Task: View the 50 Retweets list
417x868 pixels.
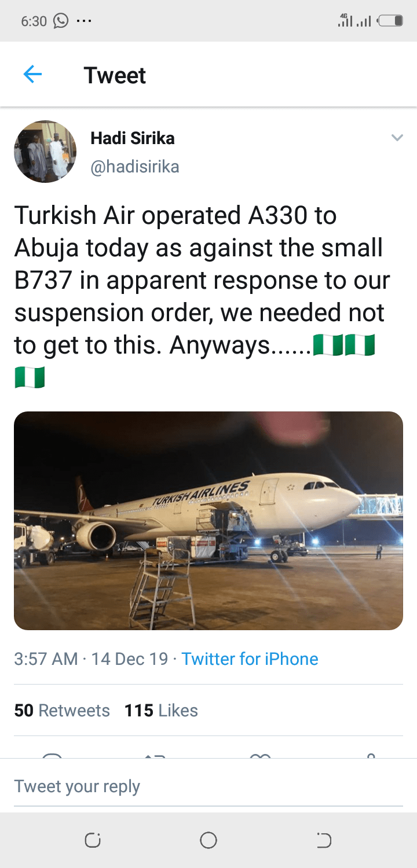Action: (62, 711)
